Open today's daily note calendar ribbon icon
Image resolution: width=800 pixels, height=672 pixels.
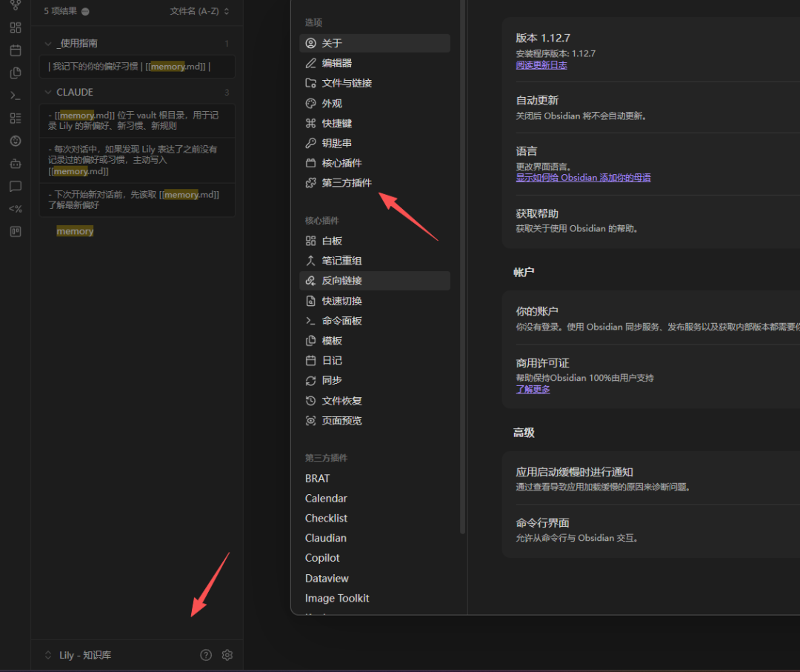(16, 50)
